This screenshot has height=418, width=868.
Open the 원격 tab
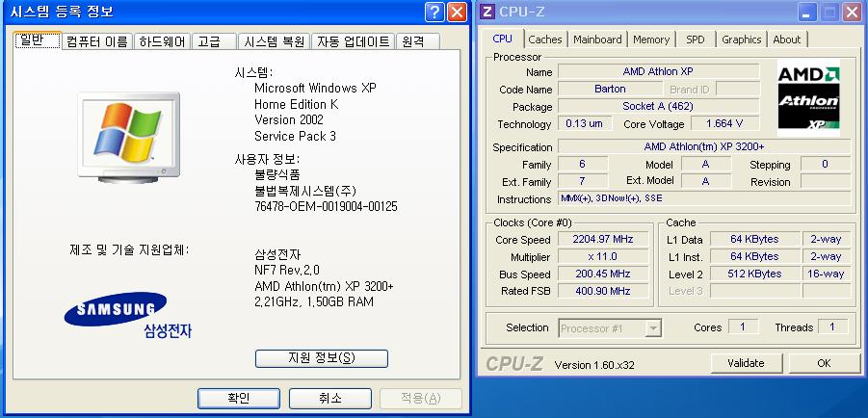tap(418, 41)
